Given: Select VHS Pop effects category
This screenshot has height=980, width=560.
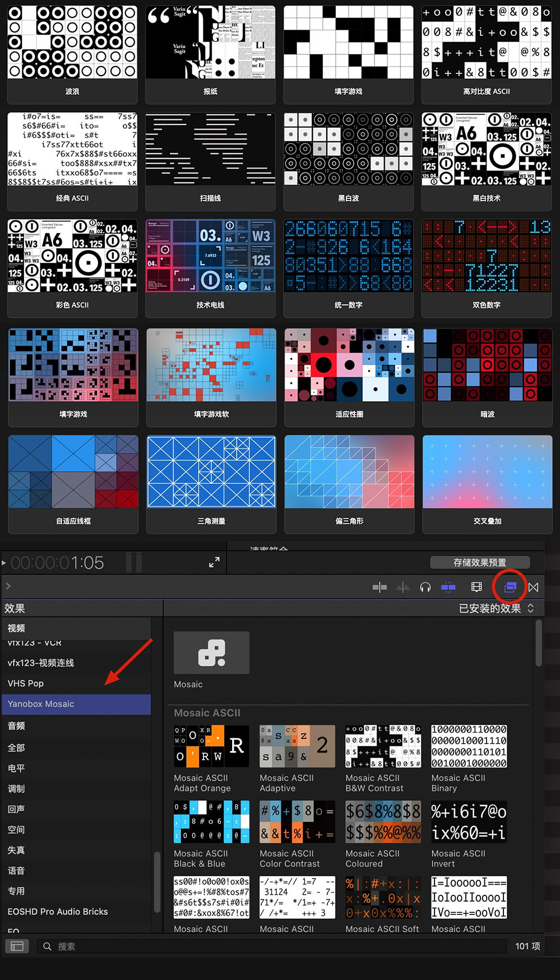Looking at the screenshot, I should pyautogui.click(x=26, y=684).
